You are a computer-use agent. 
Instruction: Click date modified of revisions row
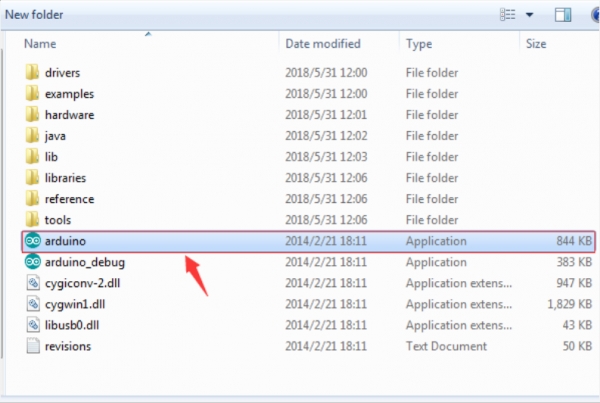tap(326, 346)
